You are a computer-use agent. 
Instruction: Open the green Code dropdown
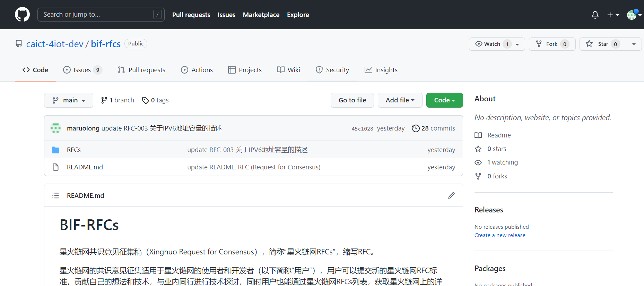444,100
